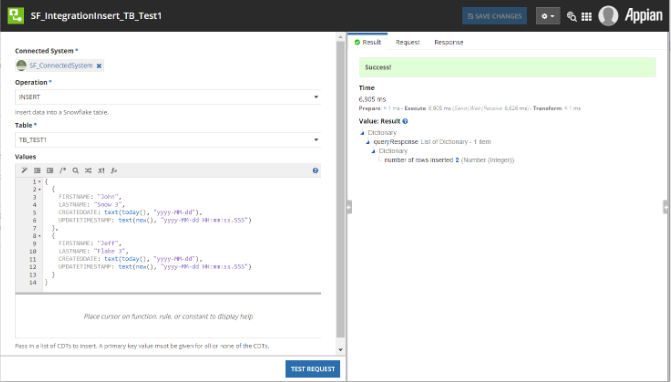Image resolution: width=671 pixels, height=382 pixels.
Task: Open expression editor help icon
Action: [x=315, y=170]
